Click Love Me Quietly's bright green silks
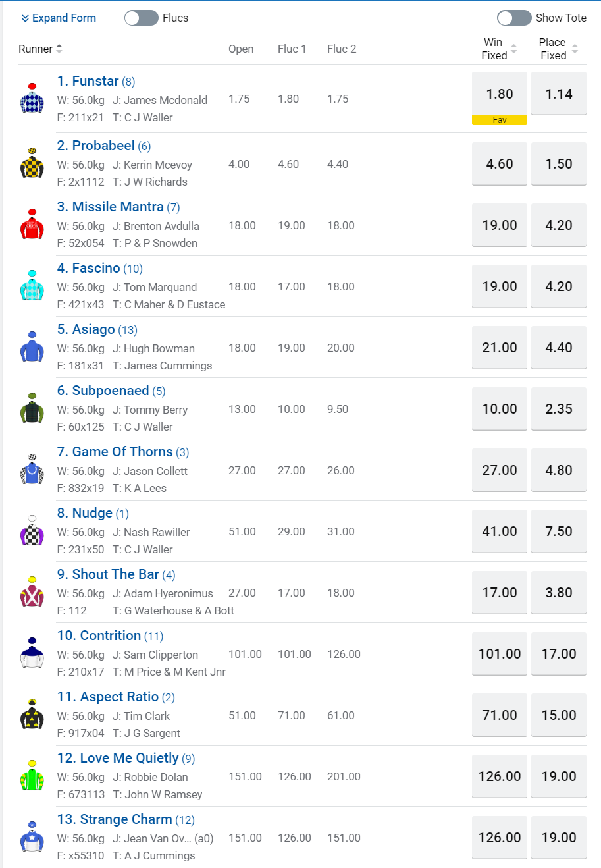 click(x=32, y=776)
